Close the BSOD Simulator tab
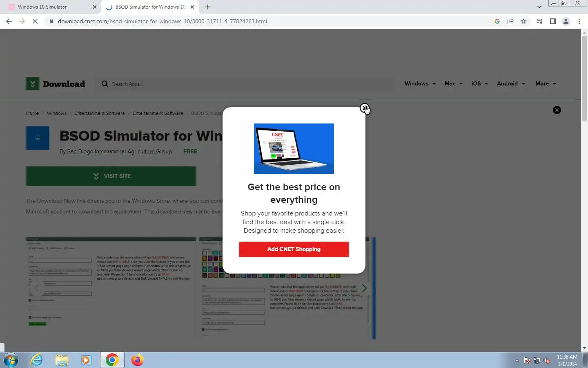Screen dimensions: 588x368 192,7
